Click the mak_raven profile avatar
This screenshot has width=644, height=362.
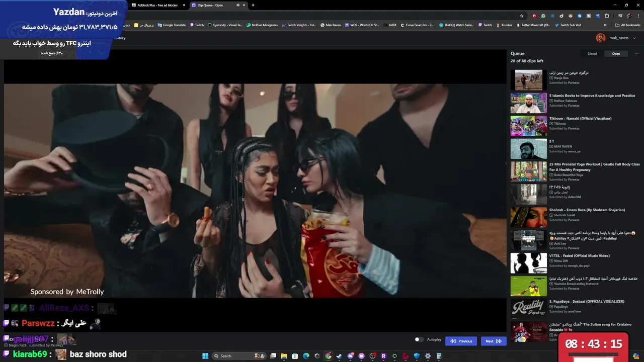(601, 38)
